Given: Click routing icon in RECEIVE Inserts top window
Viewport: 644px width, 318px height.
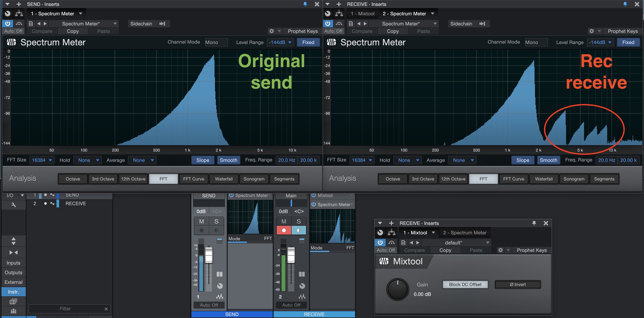Looking at the screenshot, I should [339, 14].
